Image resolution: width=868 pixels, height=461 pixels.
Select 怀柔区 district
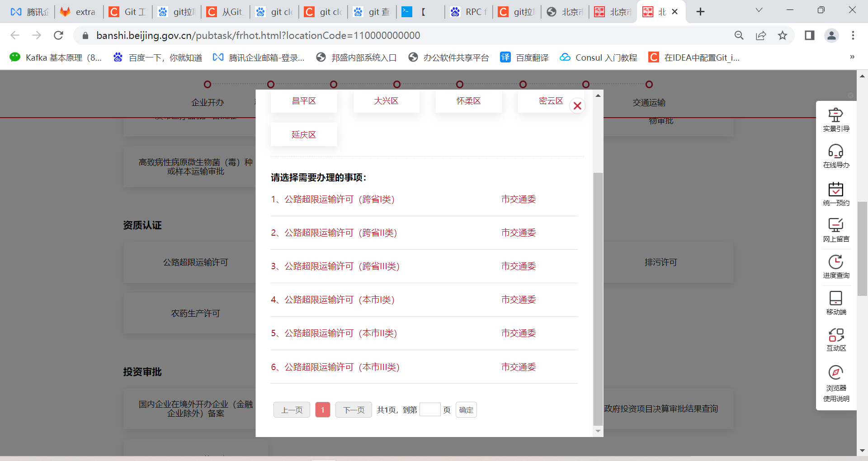(x=468, y=101)
